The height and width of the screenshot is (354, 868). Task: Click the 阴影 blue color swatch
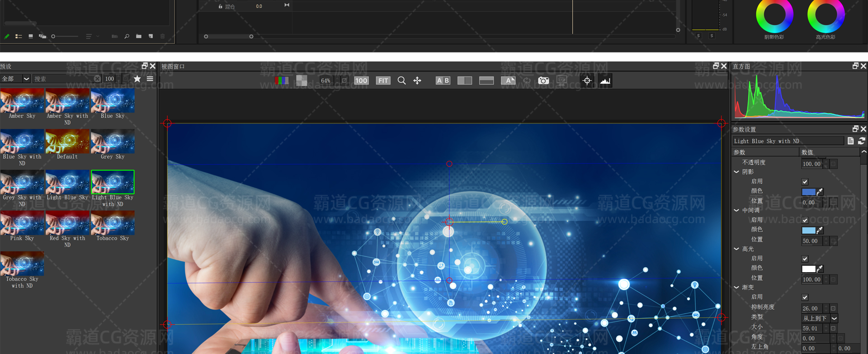(x=808, y=192)
